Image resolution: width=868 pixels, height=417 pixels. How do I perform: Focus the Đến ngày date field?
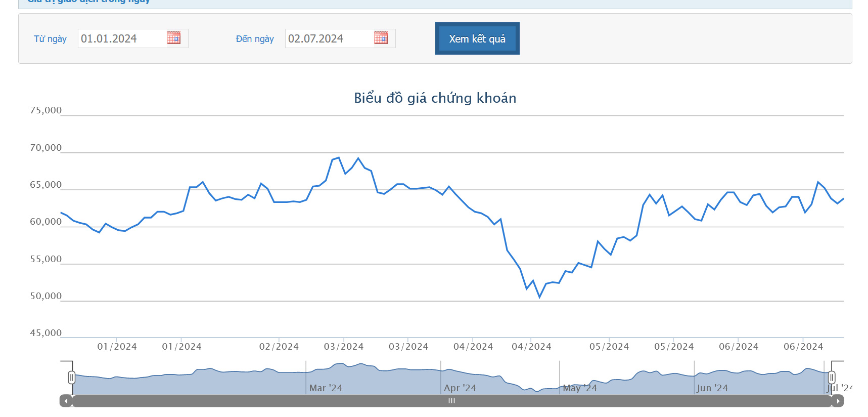[x=329, y=38]
